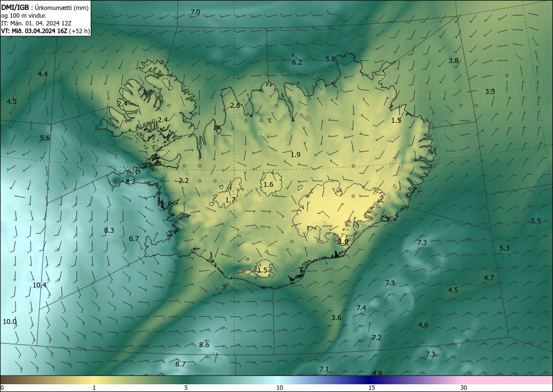
Task: Click the 2.2 map value
Action: click(x=184, y=180)
